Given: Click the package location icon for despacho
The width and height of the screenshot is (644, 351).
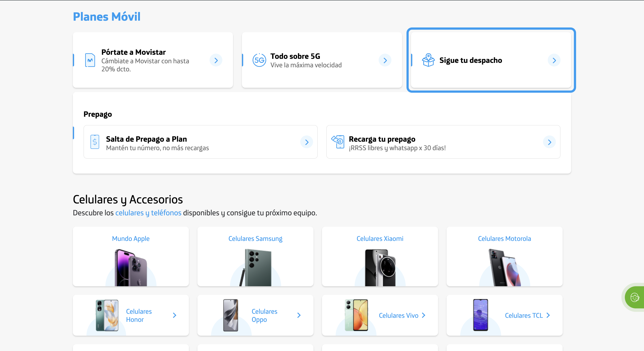Looking at the screenshot, I should point(428,60).
